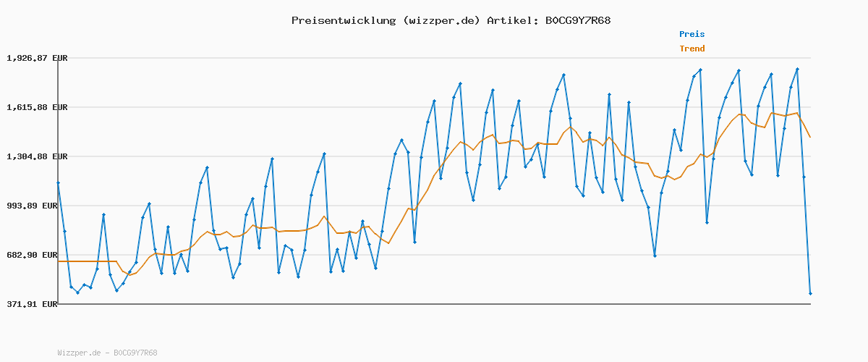Click the orange trend line's last endpoint
868x362 pixels.
[x=810, y=137]
